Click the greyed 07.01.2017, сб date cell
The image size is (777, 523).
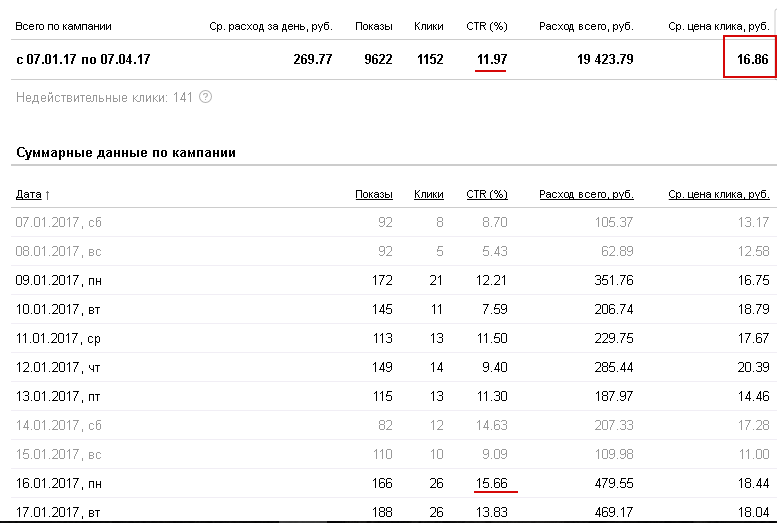[59, 222]
